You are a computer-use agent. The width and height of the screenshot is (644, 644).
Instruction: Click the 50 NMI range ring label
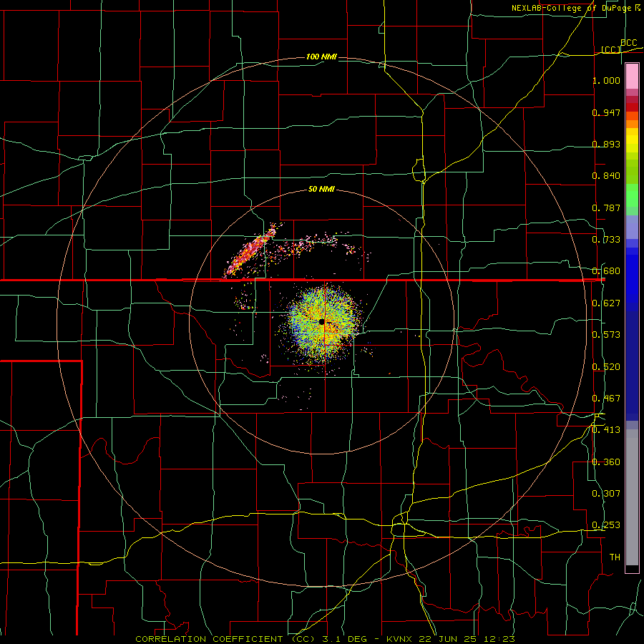tap(321, 190)
